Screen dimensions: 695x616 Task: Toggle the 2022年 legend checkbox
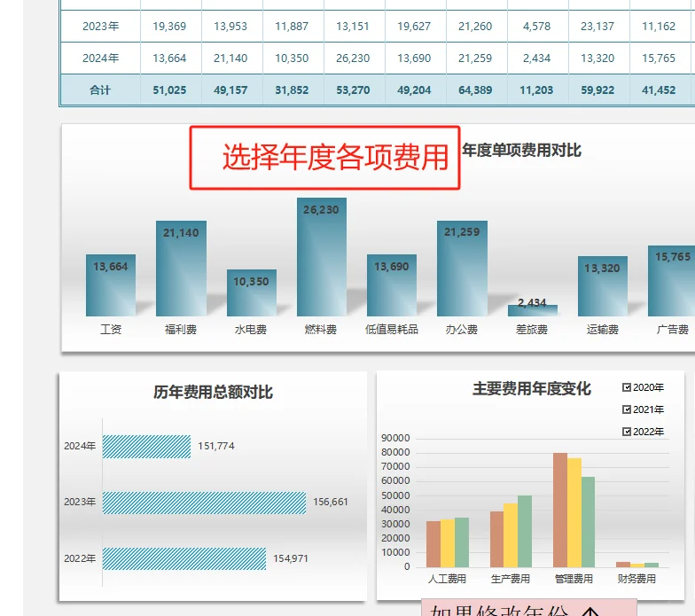[x=626, y=432]
